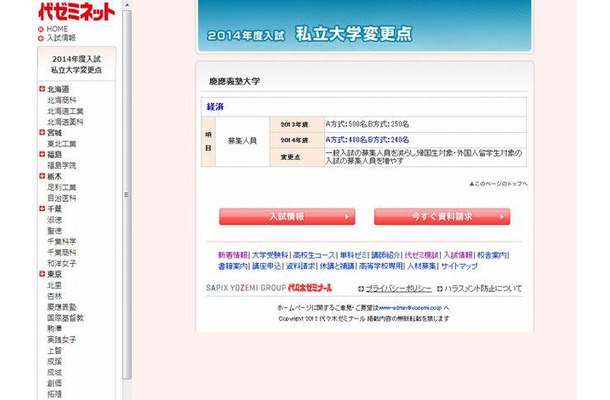610x400 pixels.
Task: Open 北海道薬科 entry
Action: point(65,122)
